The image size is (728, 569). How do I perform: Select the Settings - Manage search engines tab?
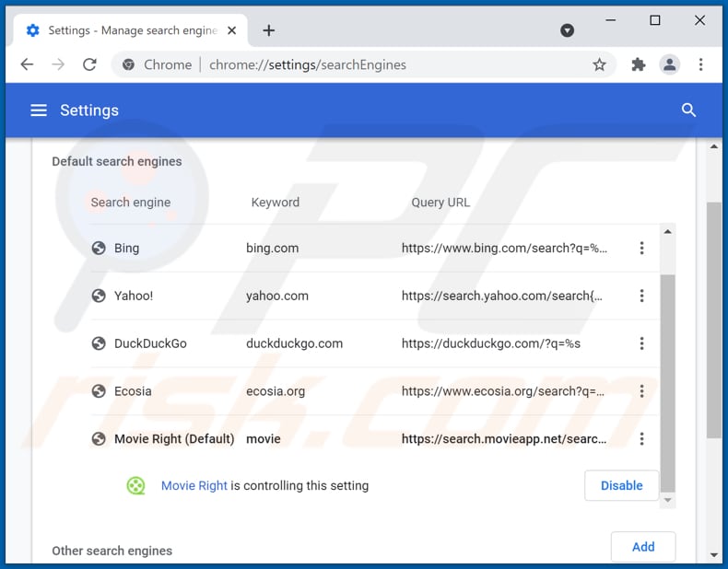point(131,30)
